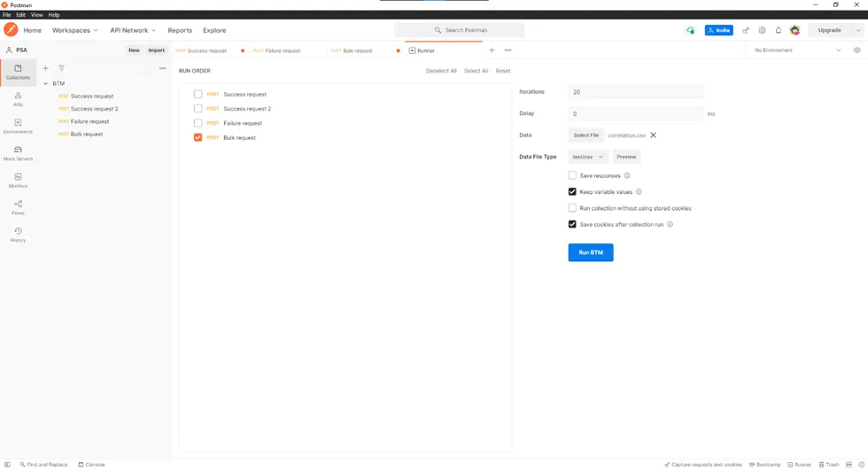Open the Collections sidebar panel
868x470 pixels.
click(x=18, y=72)
